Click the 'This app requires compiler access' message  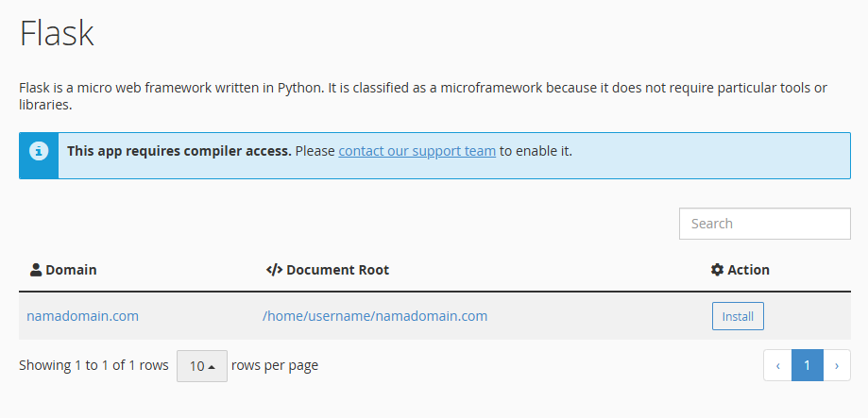(179, 150)
